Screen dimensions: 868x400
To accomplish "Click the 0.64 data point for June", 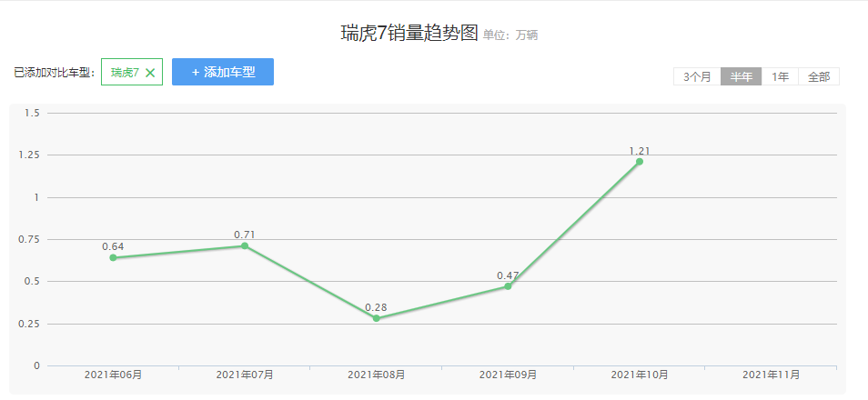I will (113, 257).
